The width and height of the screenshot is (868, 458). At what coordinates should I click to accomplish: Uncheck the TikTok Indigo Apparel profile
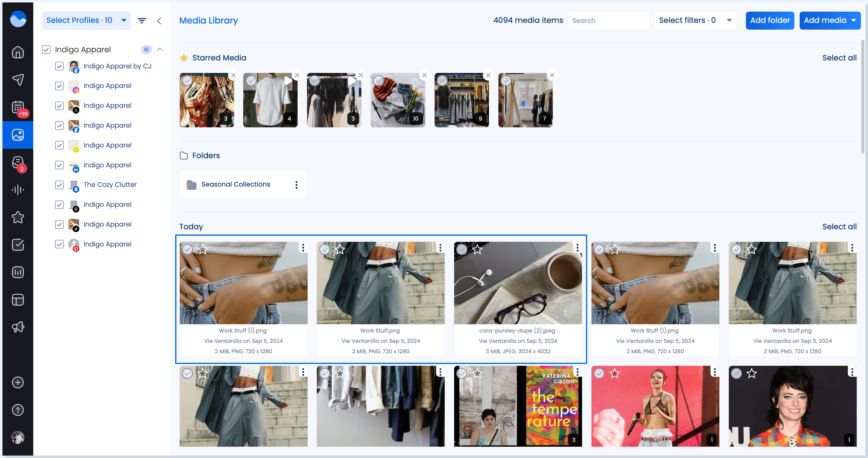[x=59, y=224]
